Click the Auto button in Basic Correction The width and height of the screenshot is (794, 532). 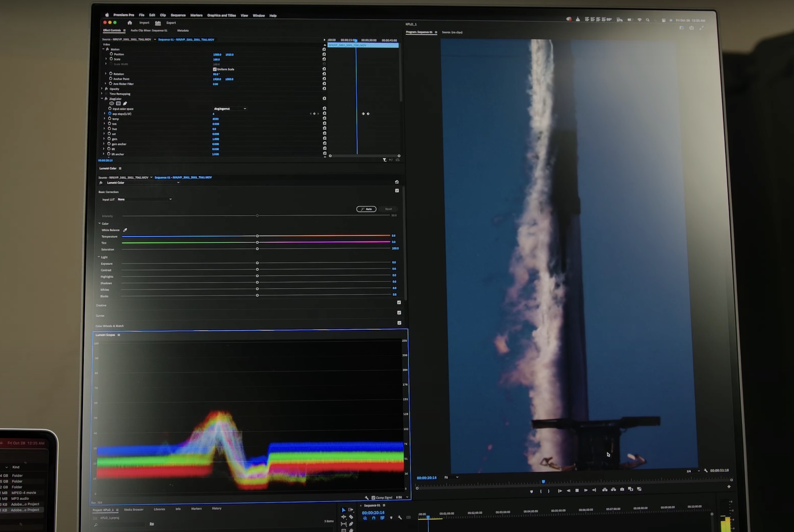366,209
